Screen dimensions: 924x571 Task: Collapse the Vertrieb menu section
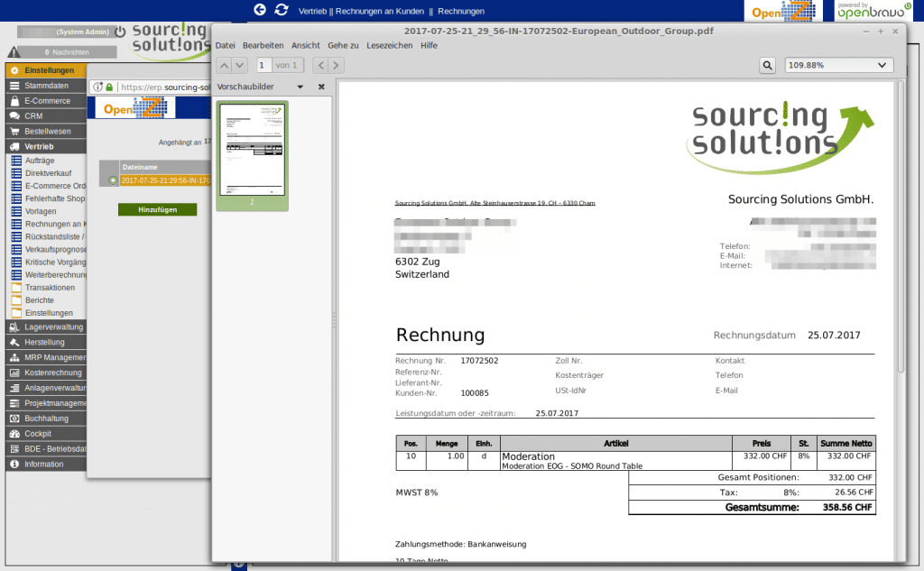[46, 147]
